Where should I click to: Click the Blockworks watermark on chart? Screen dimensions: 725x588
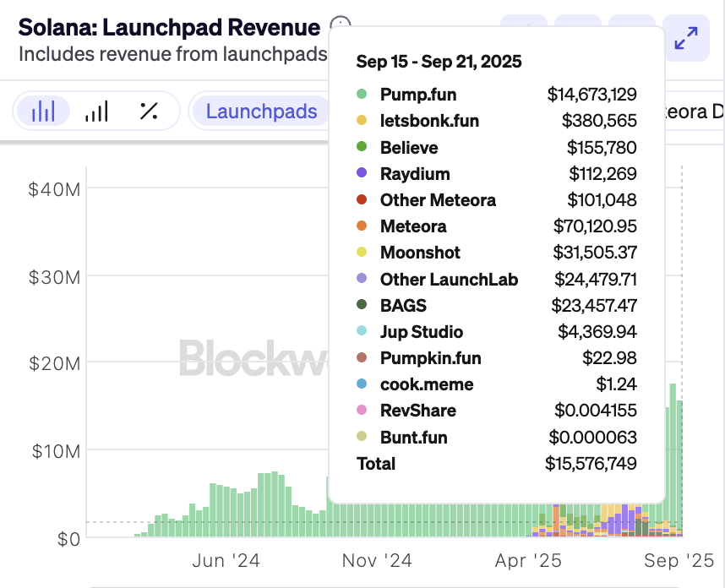pyautogui.click(x=253, y=357)
